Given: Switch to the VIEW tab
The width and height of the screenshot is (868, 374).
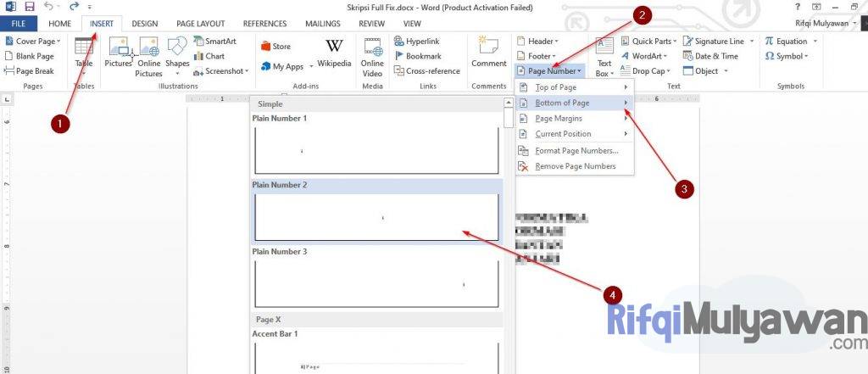Looking at the screenshot, I should 412,24.
